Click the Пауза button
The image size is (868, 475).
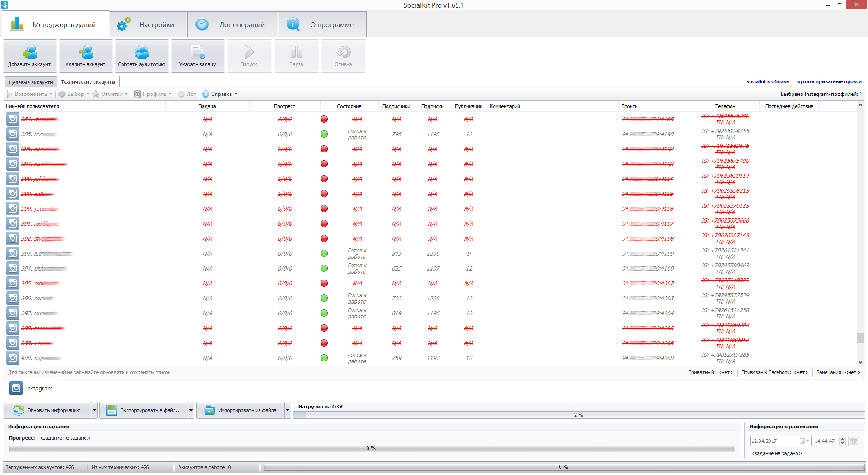(x=297, y=56)
